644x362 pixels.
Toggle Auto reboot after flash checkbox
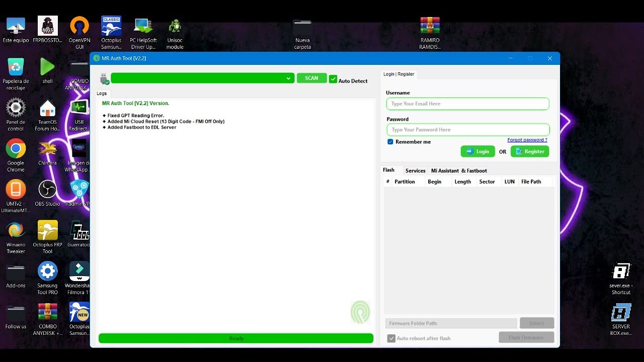(x=391, y=338)
